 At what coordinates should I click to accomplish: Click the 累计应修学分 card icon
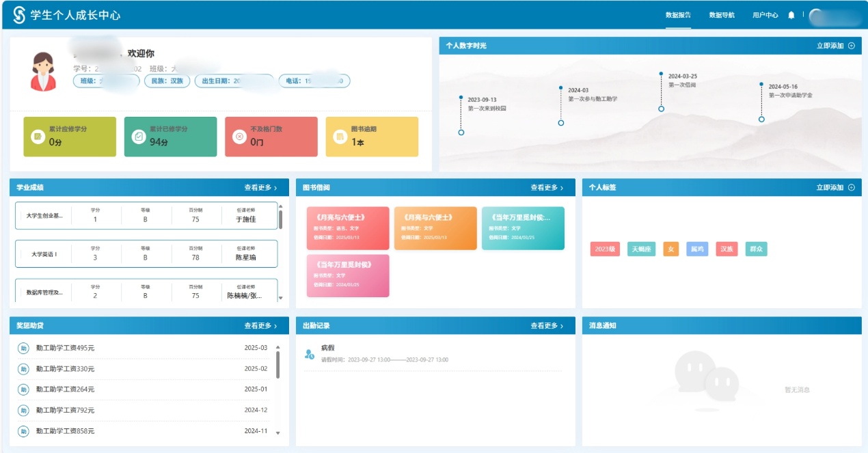click(x=38, y=137)
